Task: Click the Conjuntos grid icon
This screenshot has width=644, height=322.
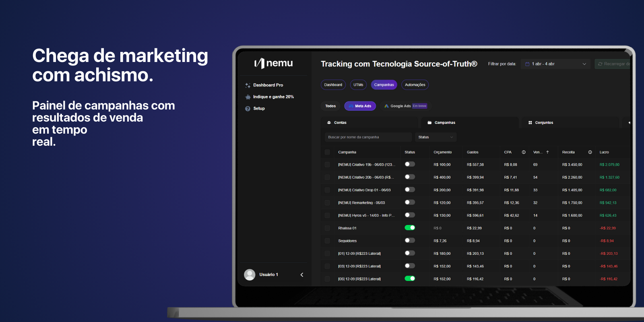Action: click(x=530, y=123)
